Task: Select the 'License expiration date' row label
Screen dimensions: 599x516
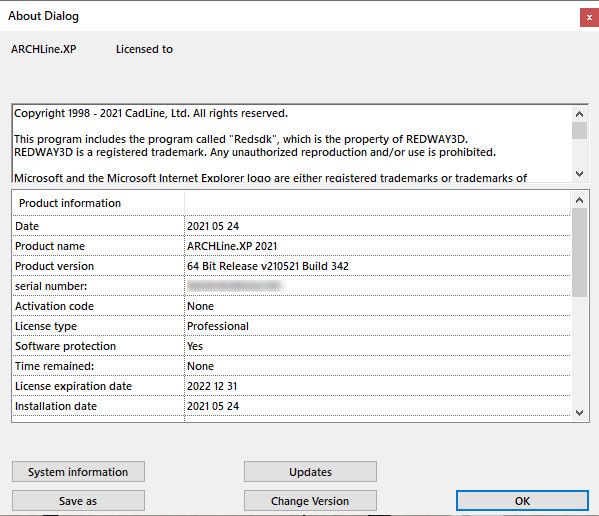Action: 73,386
